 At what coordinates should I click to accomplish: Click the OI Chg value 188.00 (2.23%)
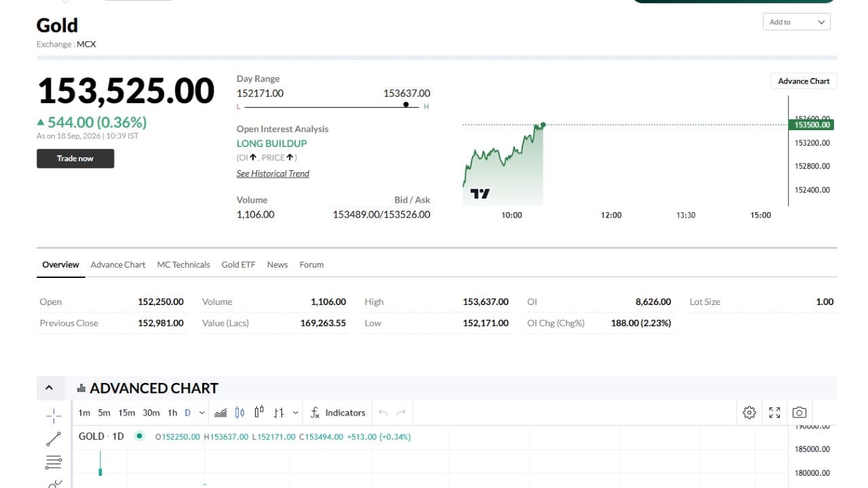(x=641, y=323)
